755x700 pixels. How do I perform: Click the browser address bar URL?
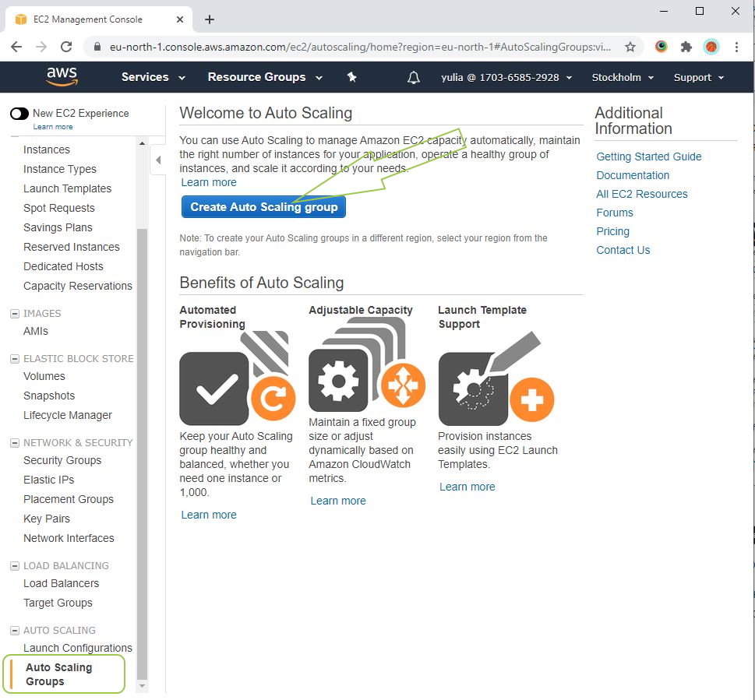(x=360, y=47)
